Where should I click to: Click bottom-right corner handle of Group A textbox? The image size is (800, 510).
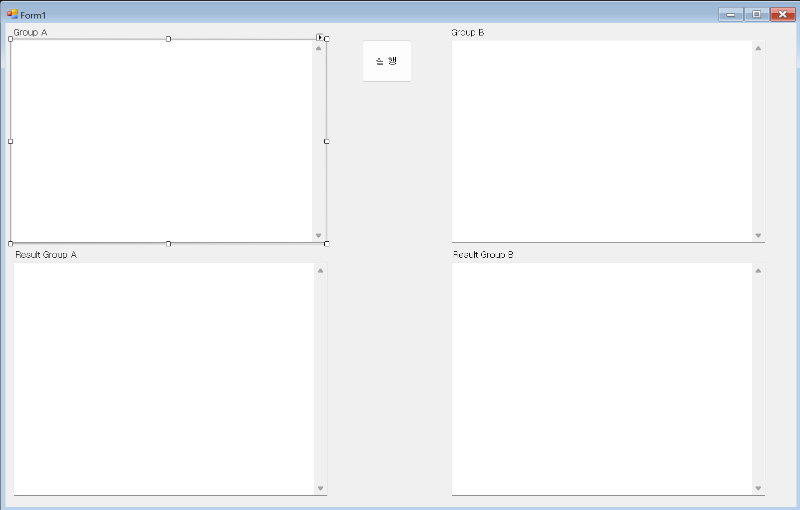[327, 244]
